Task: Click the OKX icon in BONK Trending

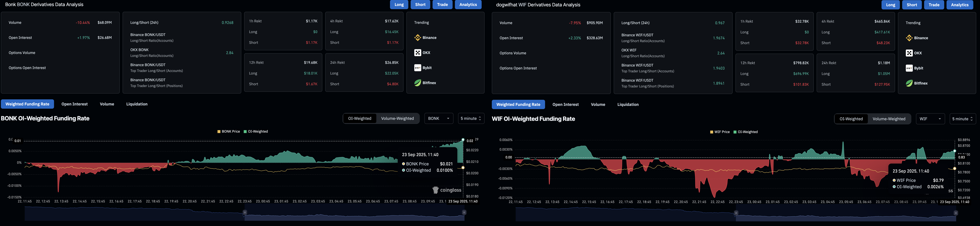Action: [418, 53]
